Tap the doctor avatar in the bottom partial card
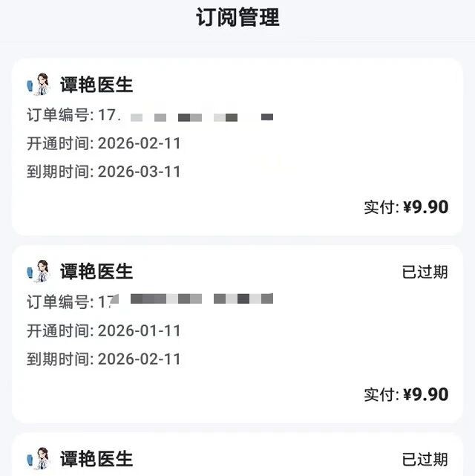Screen dimensions: 475x476 (x=38, y=458)
